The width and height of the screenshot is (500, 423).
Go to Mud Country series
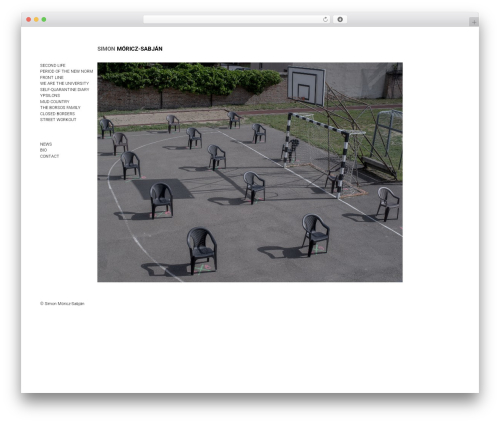click(55, 101)
